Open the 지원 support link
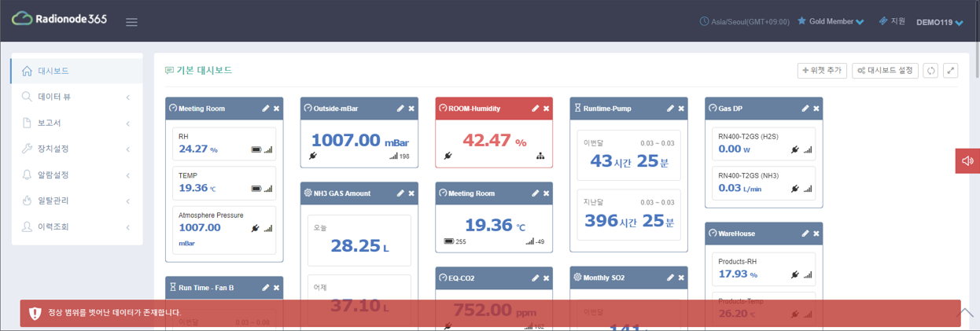 click(x=893, y=21)
